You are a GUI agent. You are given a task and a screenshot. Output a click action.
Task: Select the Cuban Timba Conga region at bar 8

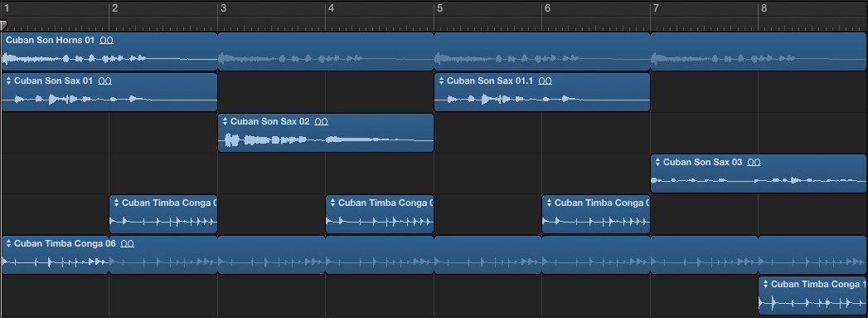click(812, 296)
